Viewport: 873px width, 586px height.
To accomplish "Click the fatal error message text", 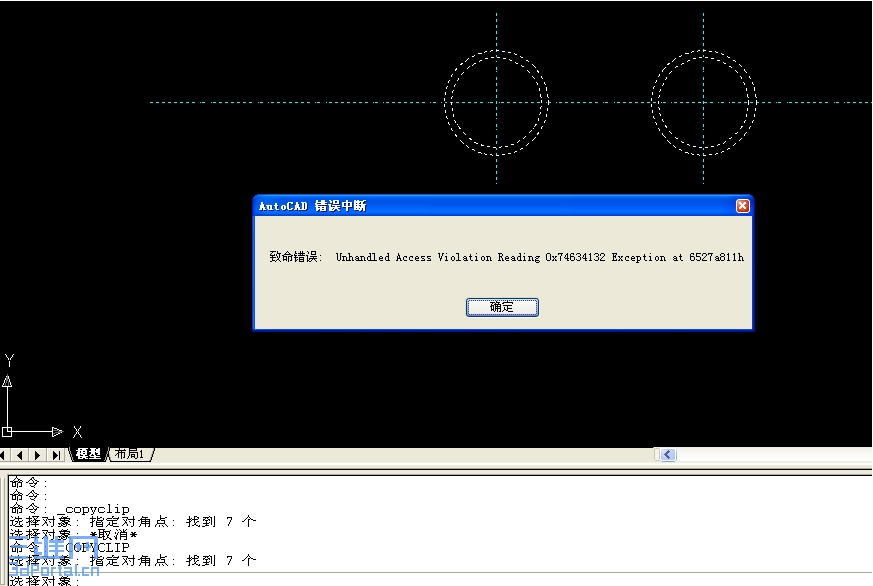I will pyautogui.click(x=506, y=257).
